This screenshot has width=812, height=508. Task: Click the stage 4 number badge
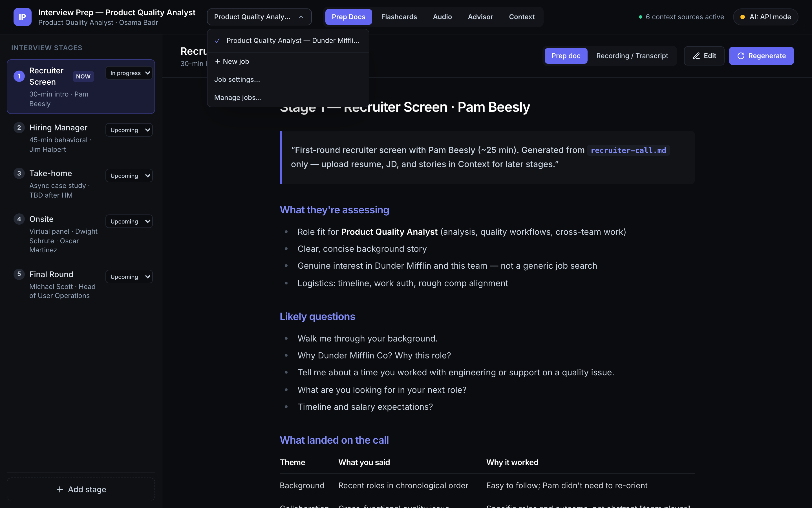click(19, 219)
